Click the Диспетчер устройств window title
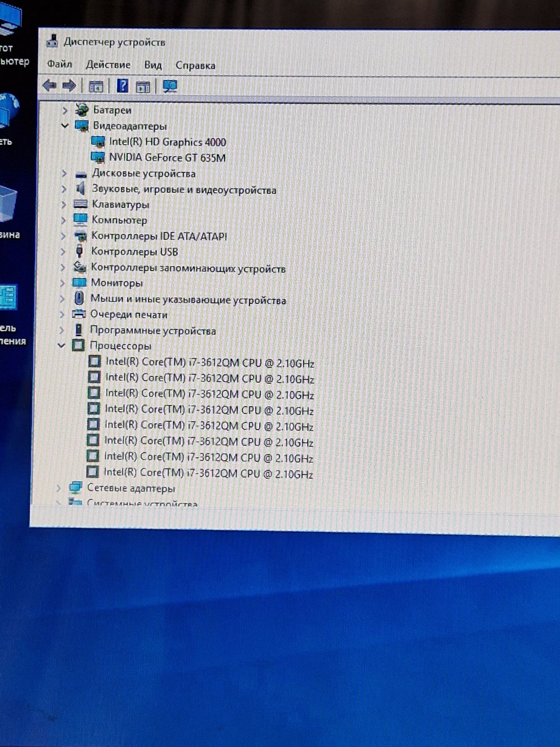 [114, 42]
